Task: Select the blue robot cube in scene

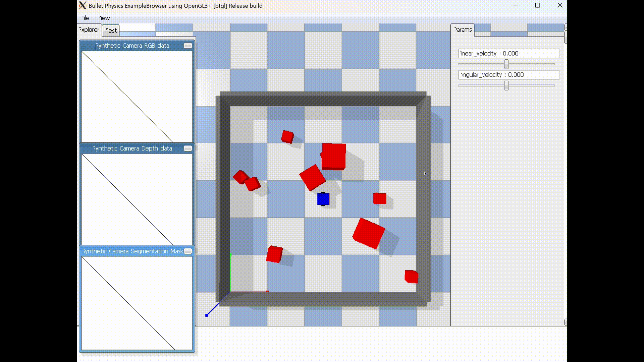Action: (x=323, y=199)
